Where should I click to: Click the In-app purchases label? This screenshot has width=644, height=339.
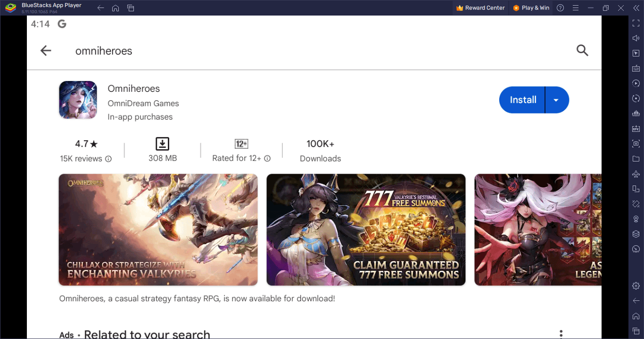140,117
